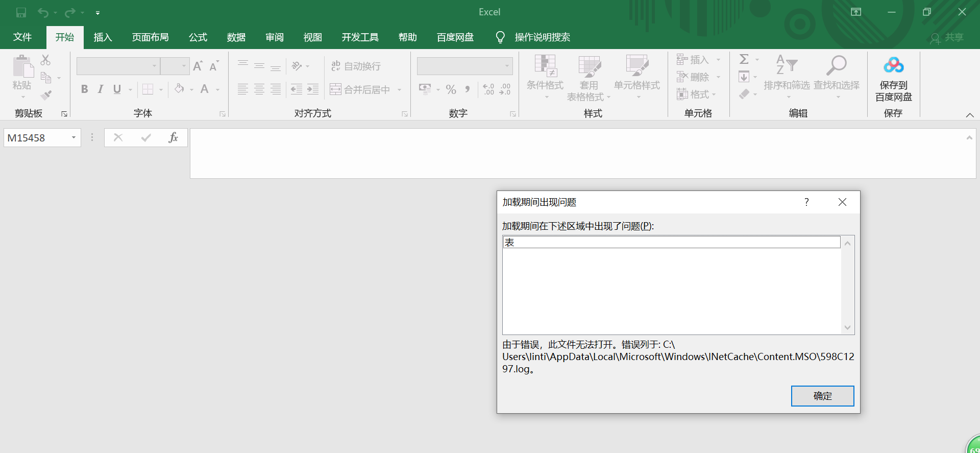
Task: Click the Conditional Formatting icon
Action: tap(545, 66)
